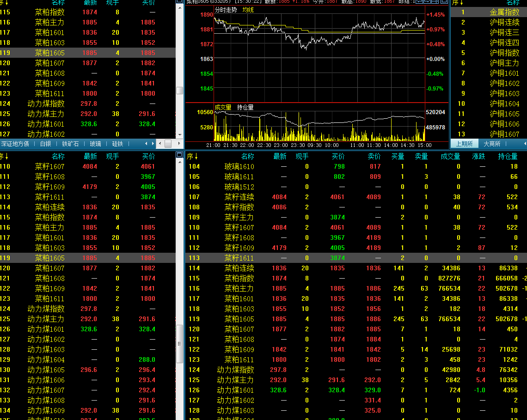527x420 pixels.
Task: Sort by 成交量 column header
Action: 450,157
